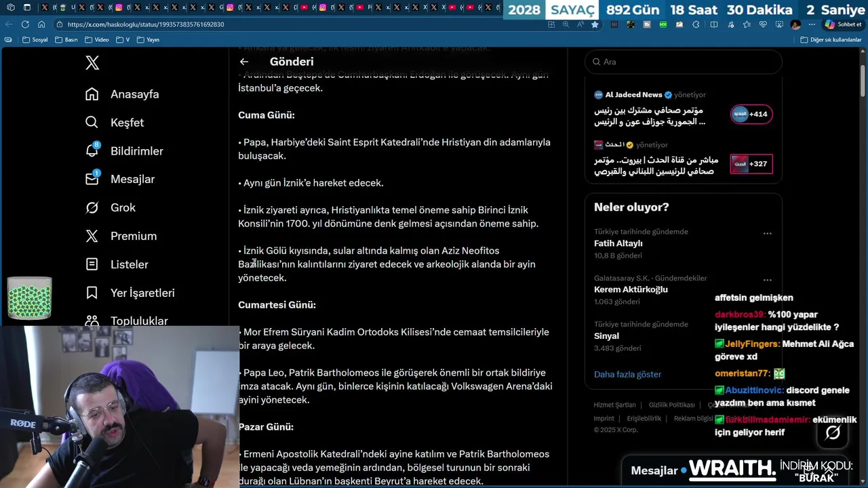
Task: Open Favorites star-list toolbar icon
Action: [x=747, y=24]
